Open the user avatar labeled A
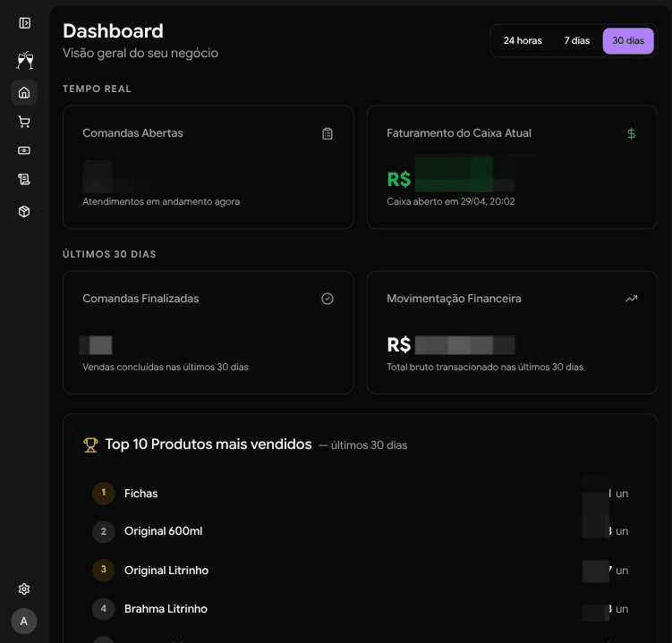 coord(24,622)
